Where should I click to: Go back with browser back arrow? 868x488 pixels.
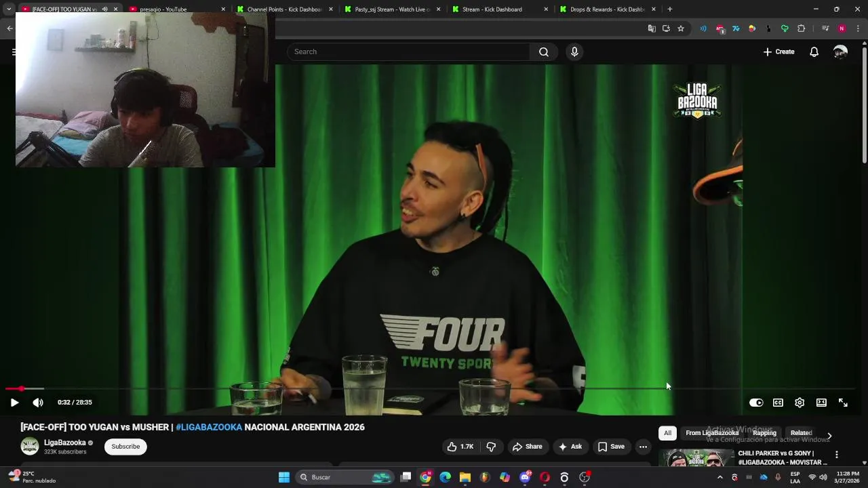9,28
